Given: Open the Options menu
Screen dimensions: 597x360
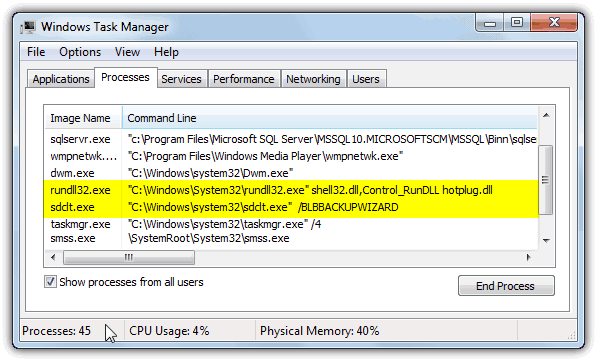Looking at the screenshot, I should [80, 52].
